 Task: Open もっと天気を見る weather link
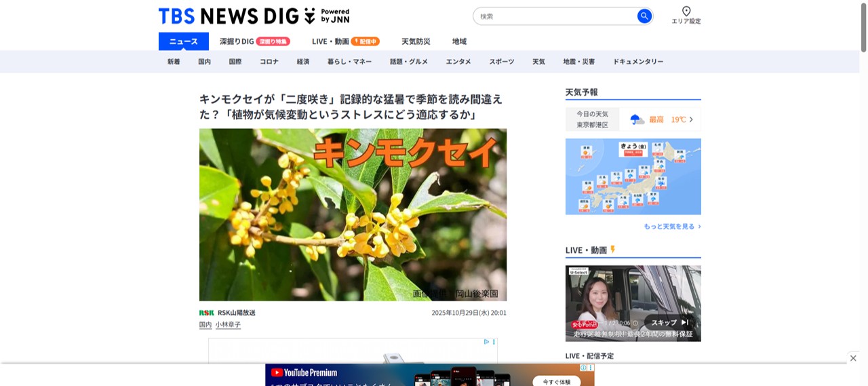coord(671,227)
